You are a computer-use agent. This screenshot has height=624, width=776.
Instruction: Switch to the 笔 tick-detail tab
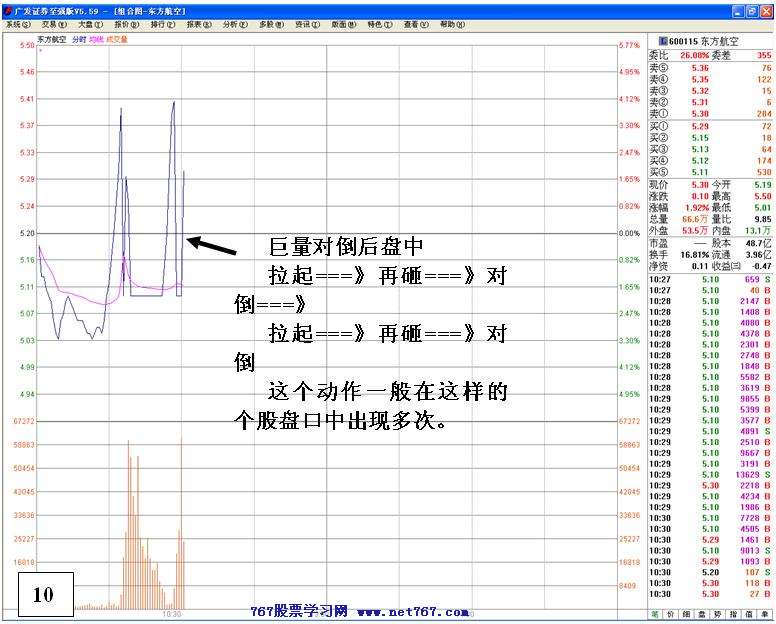pos(655,614)
